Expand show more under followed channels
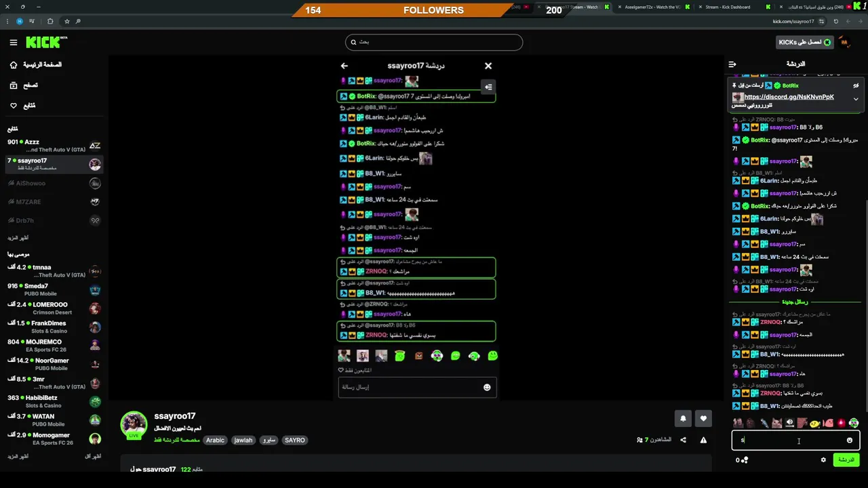Screen dimensions: 868x488 18,238
